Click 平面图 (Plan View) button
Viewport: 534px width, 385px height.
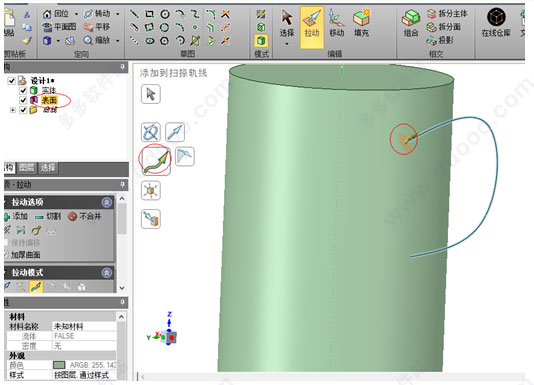59,27
